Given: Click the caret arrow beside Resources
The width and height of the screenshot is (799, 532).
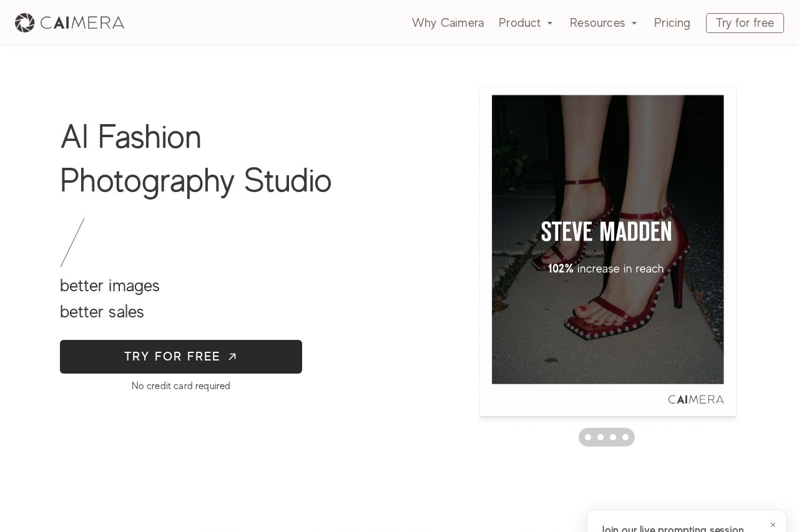Looking at the screenshot, I should point(634,24).
